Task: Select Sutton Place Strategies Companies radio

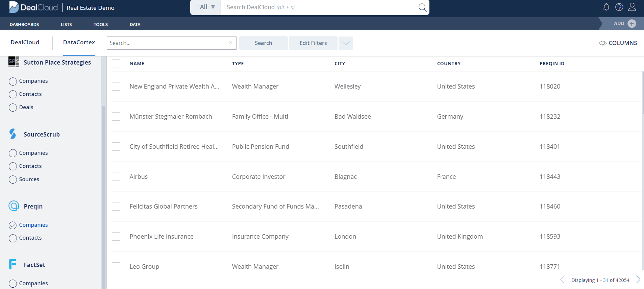Action: coord(13,81)
